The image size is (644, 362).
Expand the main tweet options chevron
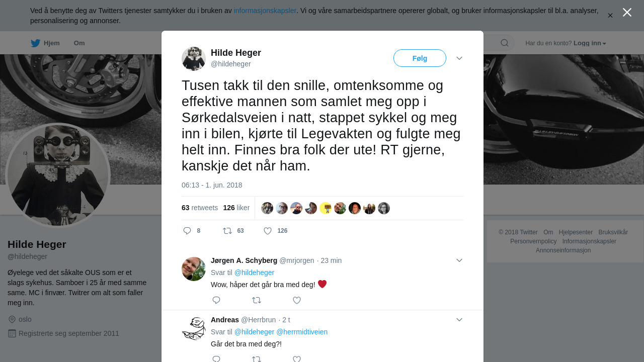coord(459,58)
